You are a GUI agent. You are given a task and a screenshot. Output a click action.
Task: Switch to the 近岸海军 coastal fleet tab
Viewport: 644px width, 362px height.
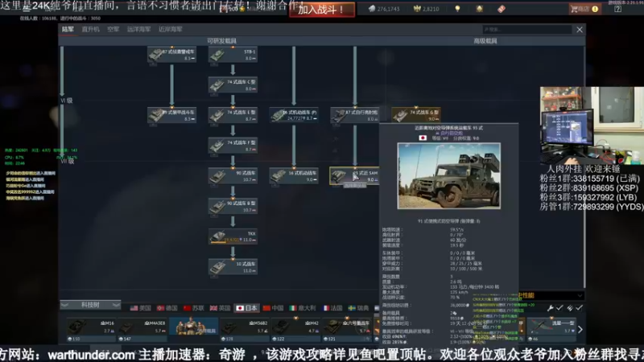171,29
